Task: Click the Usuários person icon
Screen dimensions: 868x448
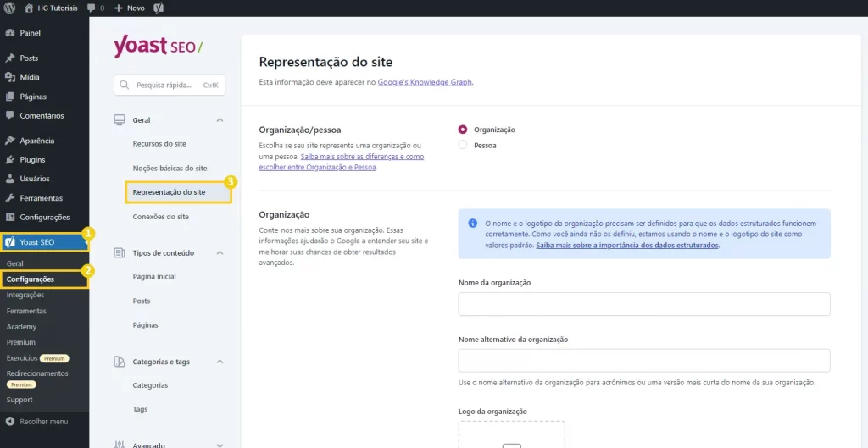Action: pyautogui.click(x=9, y=179)
